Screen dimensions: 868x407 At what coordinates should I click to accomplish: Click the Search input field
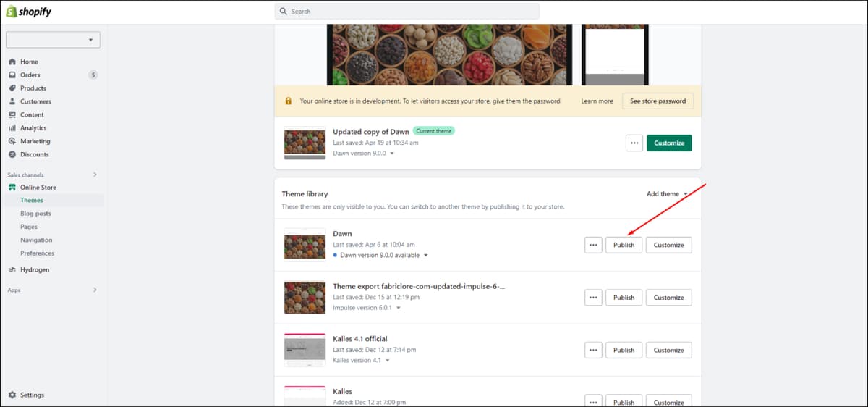click(407, 12)
